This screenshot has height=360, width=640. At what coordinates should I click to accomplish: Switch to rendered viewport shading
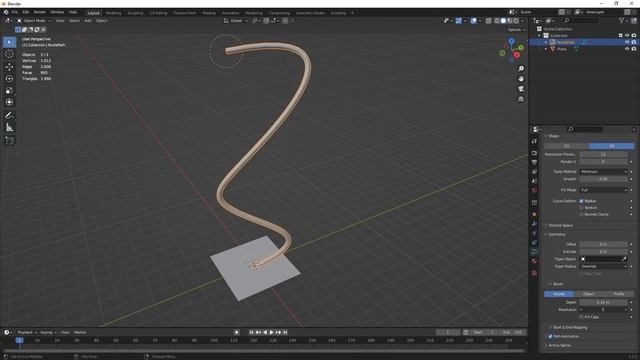pyautogui.click(x=516, y=20)
